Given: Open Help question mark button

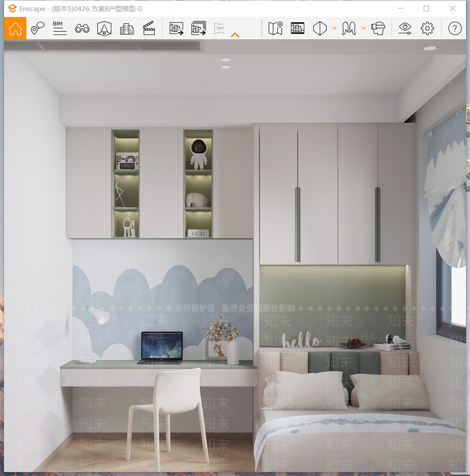Looking at the screenshot, I should (x=455, y=29).
